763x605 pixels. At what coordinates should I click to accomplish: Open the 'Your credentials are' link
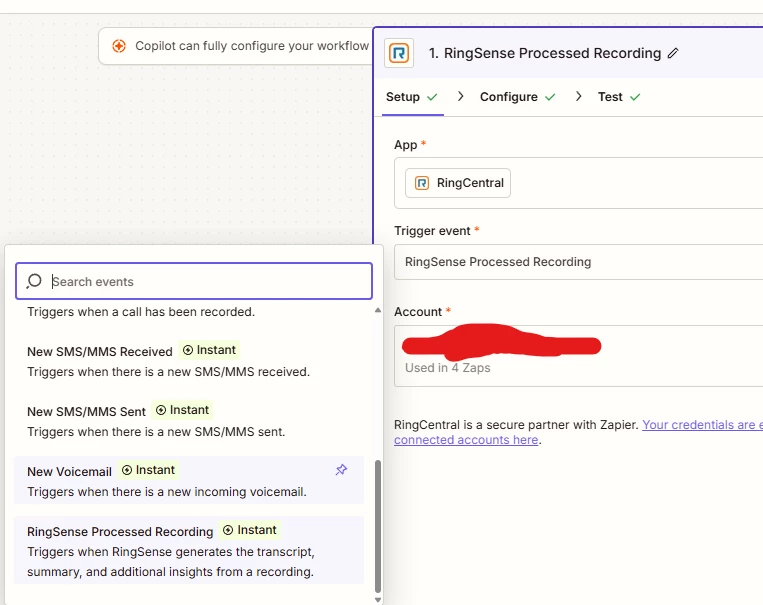[x=702, y=425]
